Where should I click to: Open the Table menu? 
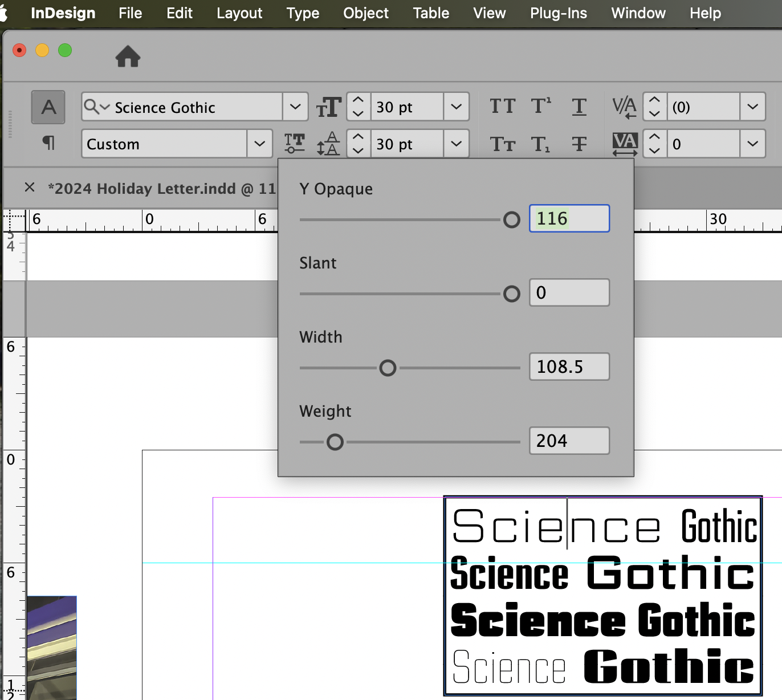pyautogui.click(x=431, y=13)
